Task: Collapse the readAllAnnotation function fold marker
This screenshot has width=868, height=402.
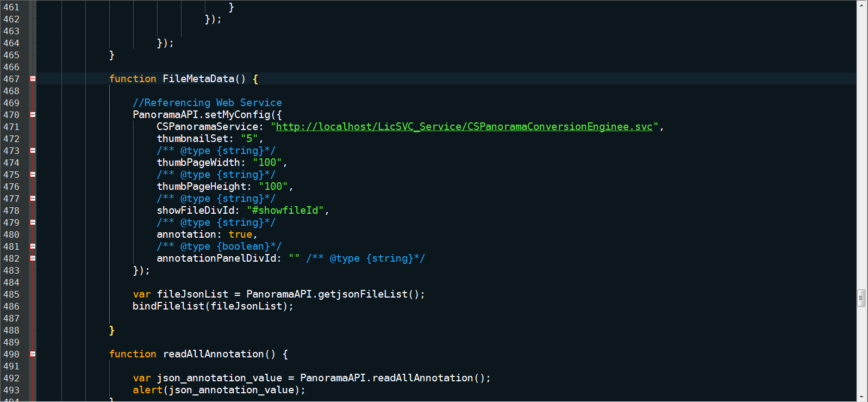Action: point(33,354)
